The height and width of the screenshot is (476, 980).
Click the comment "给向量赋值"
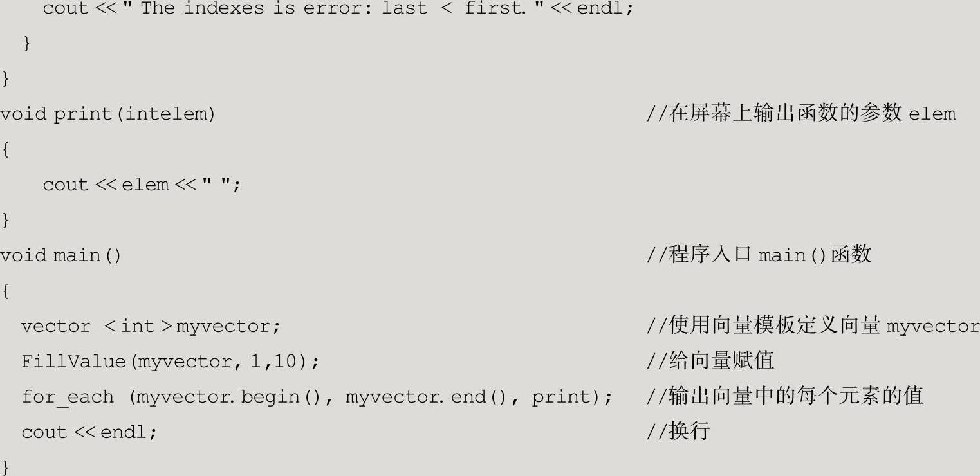point(710,362)
